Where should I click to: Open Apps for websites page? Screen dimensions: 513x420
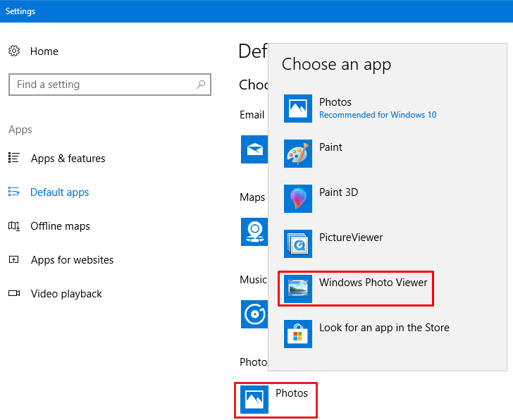(x=72, y=260)
